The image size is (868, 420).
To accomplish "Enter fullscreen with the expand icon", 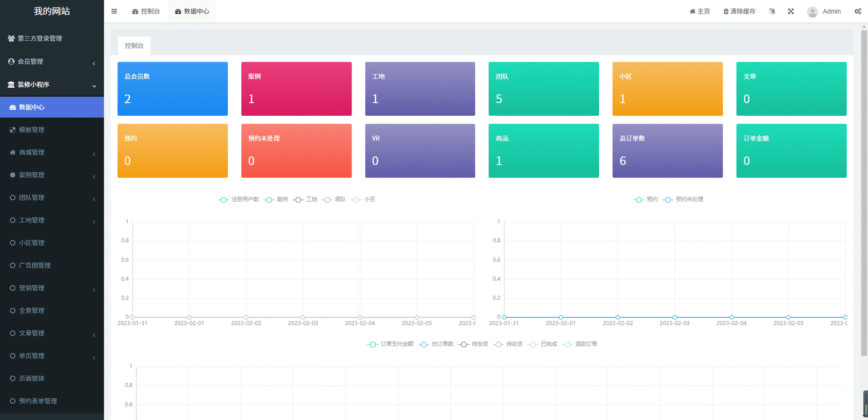I will point(791,11).
